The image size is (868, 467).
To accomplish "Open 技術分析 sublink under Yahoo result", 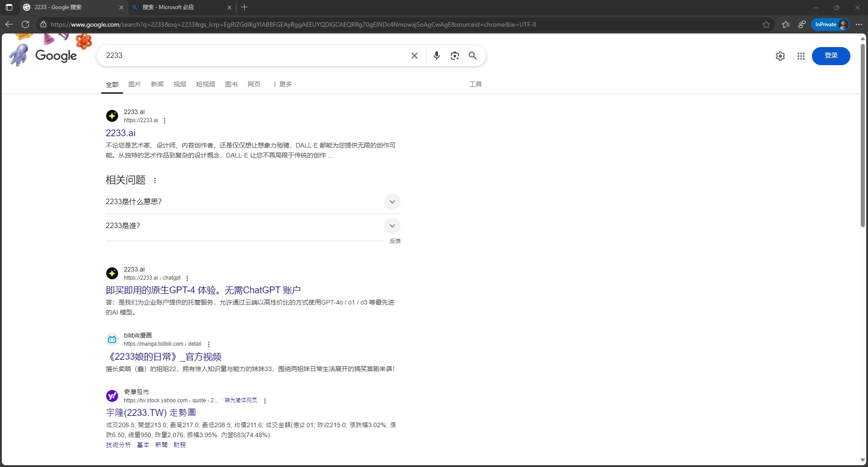I will [x=118, y=445].
